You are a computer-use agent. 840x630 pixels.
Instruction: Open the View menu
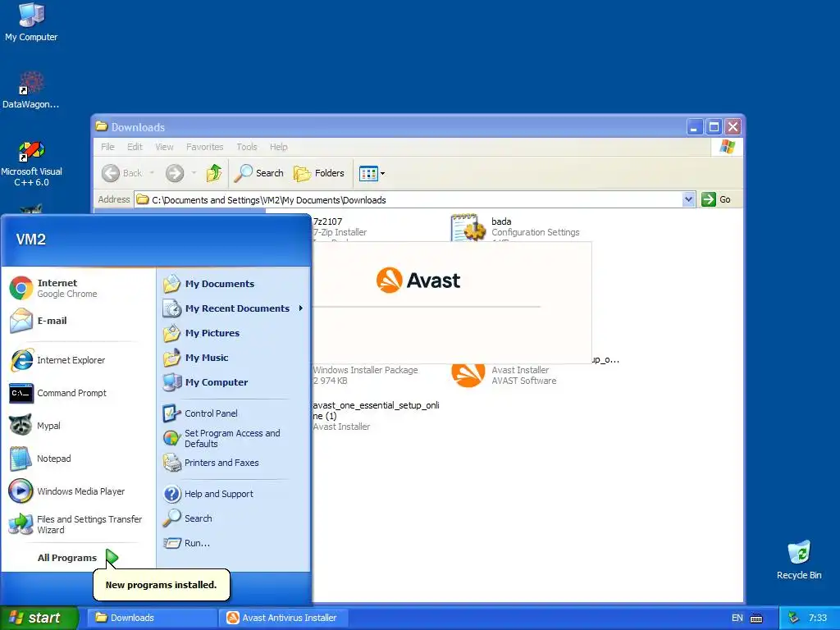click(x=164, y=147)
